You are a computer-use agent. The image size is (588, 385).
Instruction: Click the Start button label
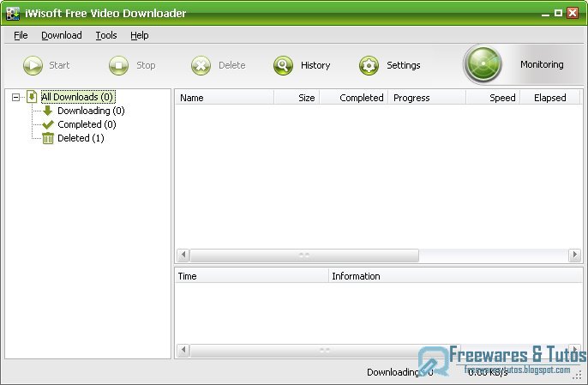59,65
